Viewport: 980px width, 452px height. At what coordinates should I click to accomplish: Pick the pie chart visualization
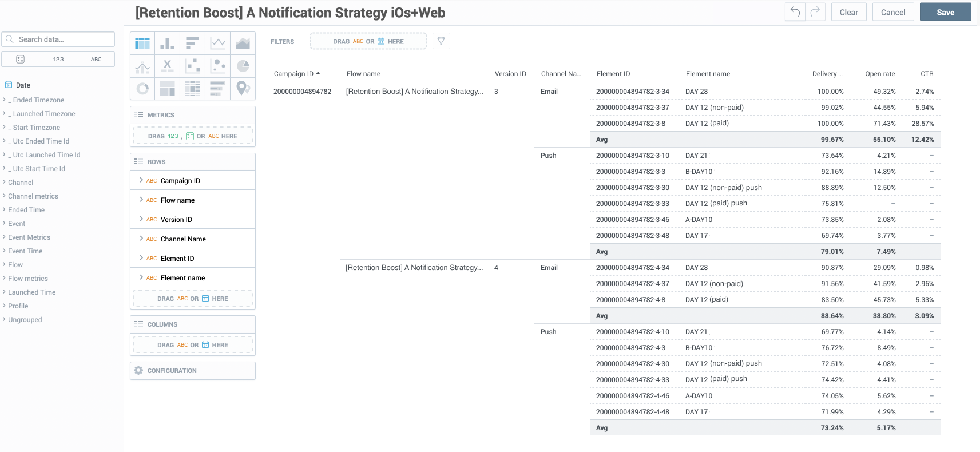pos(243,66)
